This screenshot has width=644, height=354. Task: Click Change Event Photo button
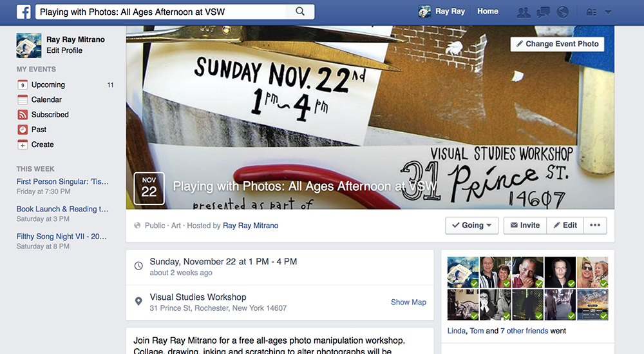[557, 44]
